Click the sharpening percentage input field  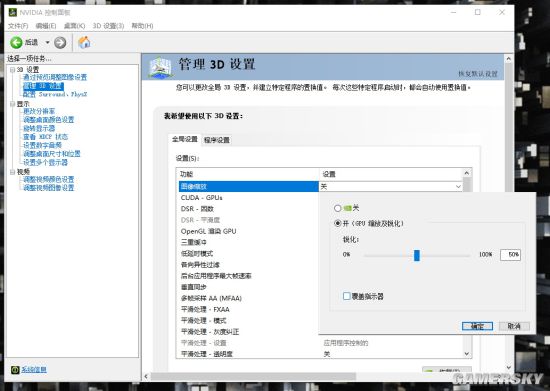pyautogui.click(x=510, y=255)
